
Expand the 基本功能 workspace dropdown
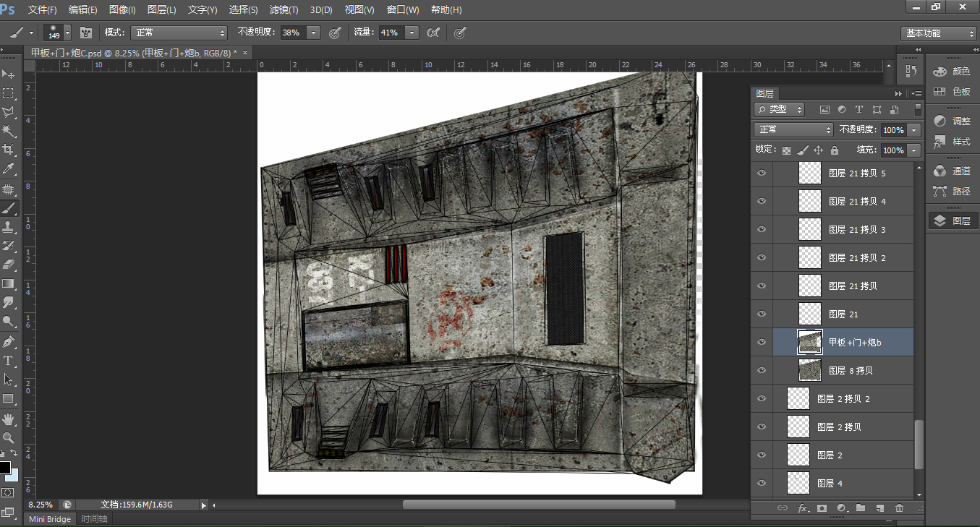click(x=939, y=33)
